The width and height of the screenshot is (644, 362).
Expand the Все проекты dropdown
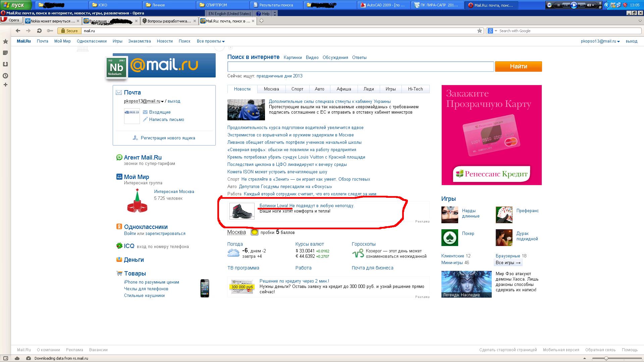(211, 41)
